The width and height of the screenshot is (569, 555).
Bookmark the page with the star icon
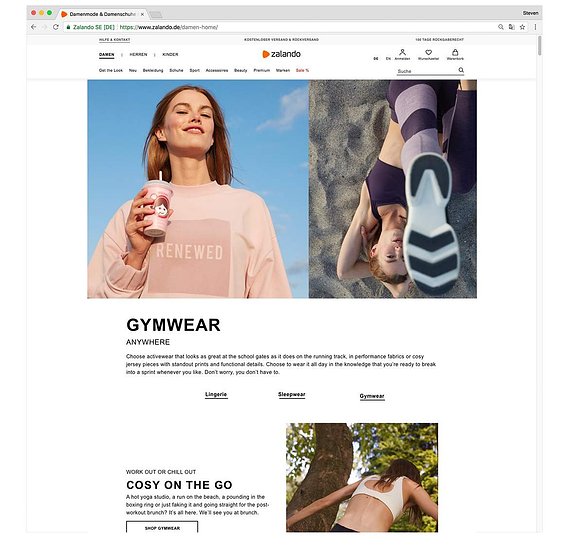pyautogui.click(x=522, y=27)
